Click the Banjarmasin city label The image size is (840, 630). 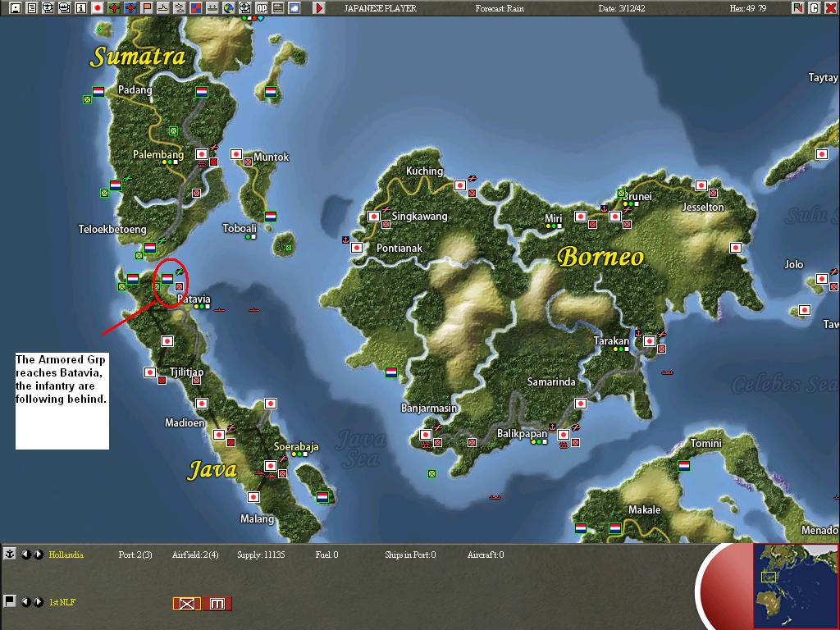[429, 408]
